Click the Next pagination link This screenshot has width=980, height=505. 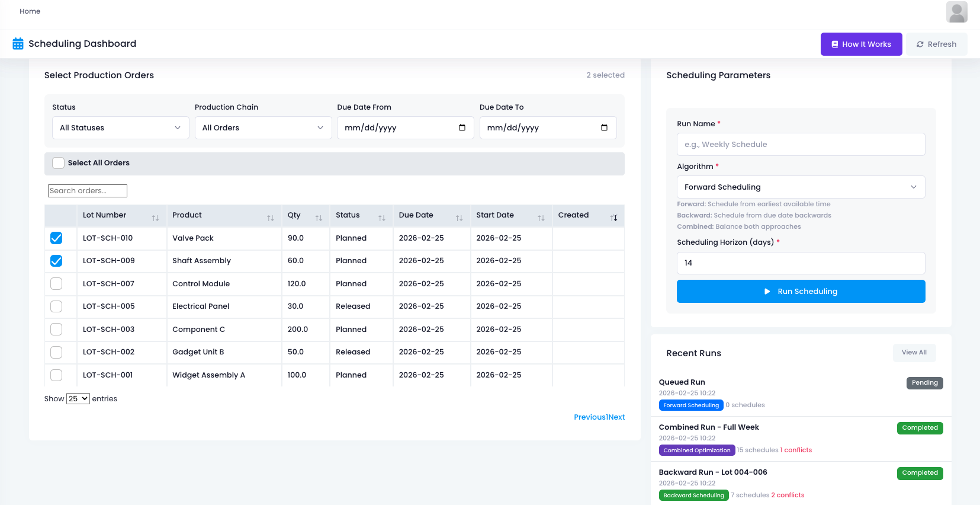[x=616, y=417]
